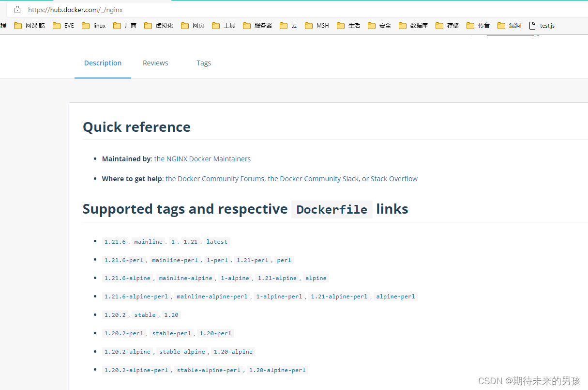Open the Stack Overflow link
Image resolution: width=588 pixels, height=390 pixels.
coord(394,179)
